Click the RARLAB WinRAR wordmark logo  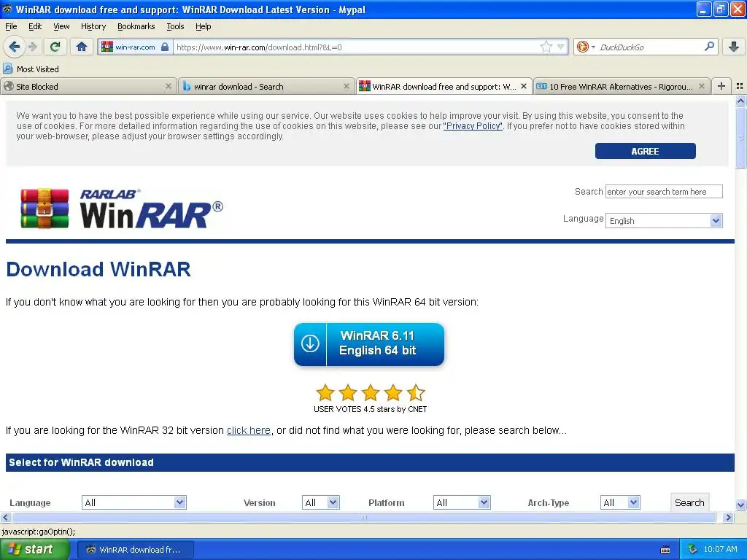(x=151, y=209)
